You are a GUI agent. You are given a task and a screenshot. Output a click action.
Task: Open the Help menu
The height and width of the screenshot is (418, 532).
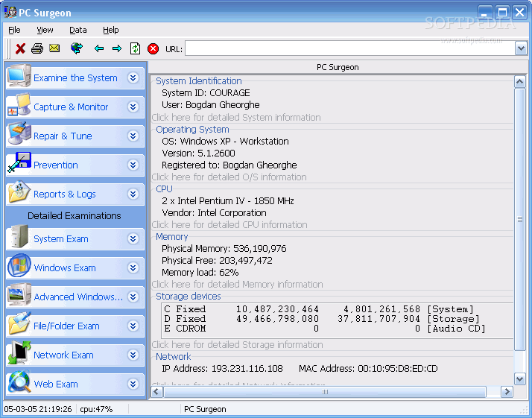(x=110, y=31)
